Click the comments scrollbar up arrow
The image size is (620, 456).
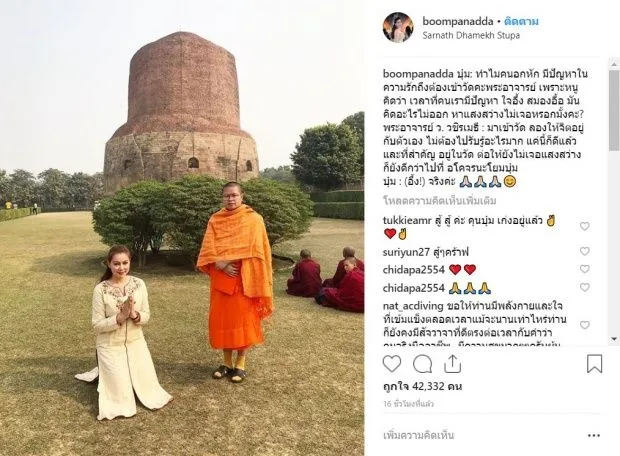(x=614, y=63)
